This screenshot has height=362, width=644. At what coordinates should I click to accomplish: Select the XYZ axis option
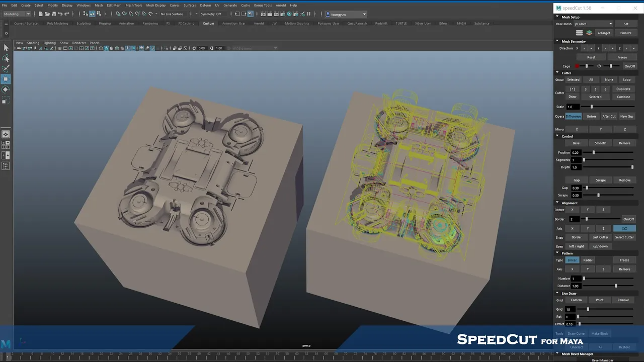pos(624,228)
